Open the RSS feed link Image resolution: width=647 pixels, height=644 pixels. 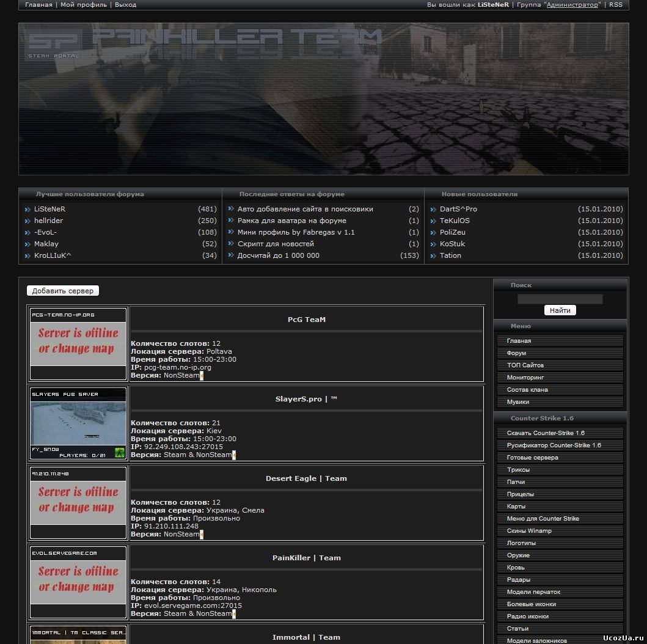pos(616,4)
